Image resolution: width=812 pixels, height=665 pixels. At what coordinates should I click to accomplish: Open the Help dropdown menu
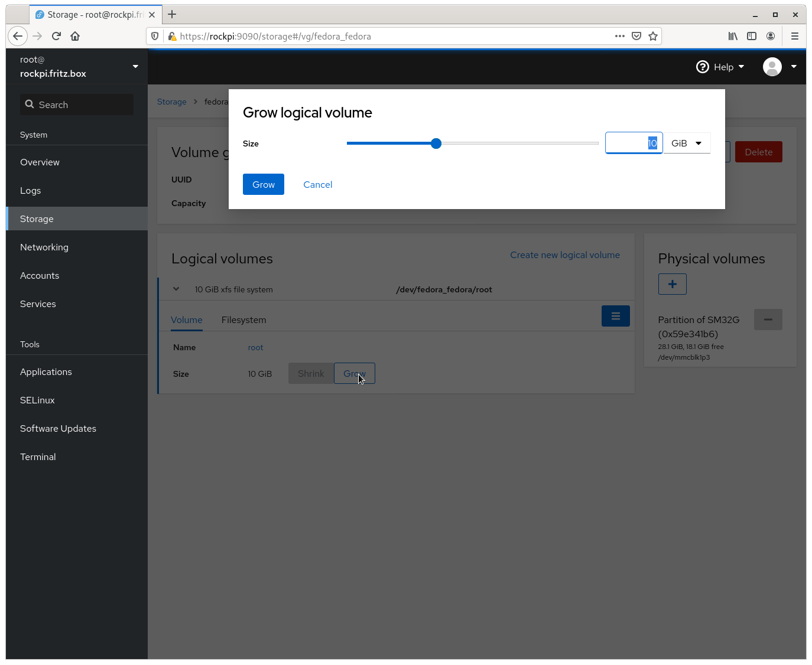(x=721, y=67)
